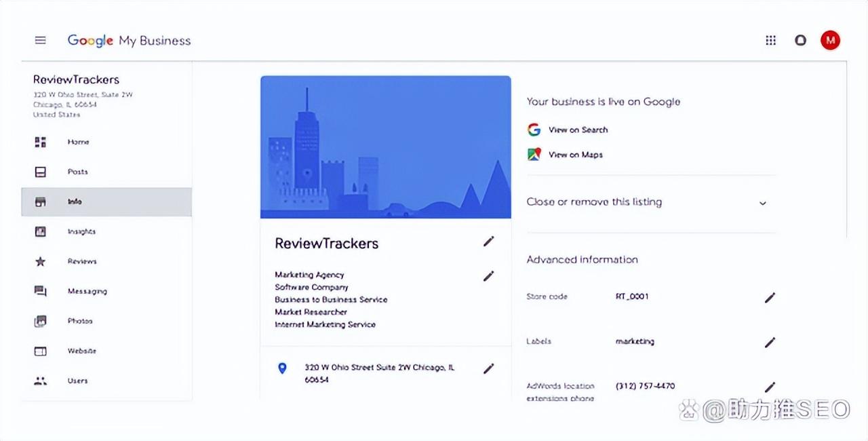Screen dimensions: 868x441
Task: Click Close or remove this listing text
Action: click(x=594, y=202)
